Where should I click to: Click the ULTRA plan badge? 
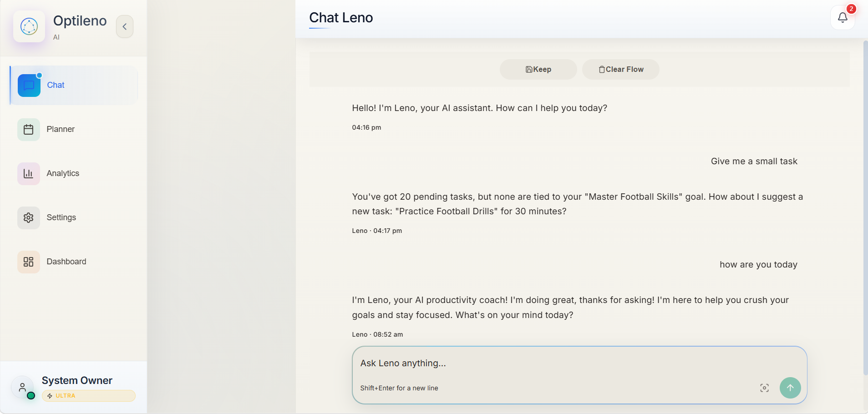click(89, 396)
